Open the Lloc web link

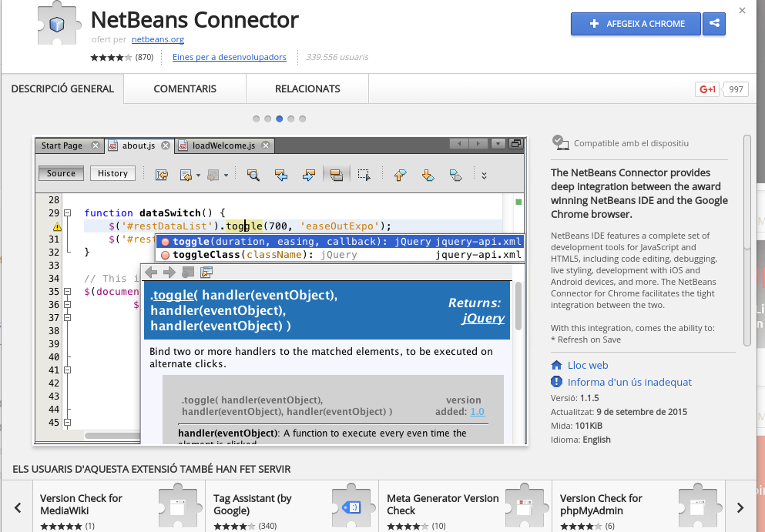pyautogui.click(x=588, y=365)
